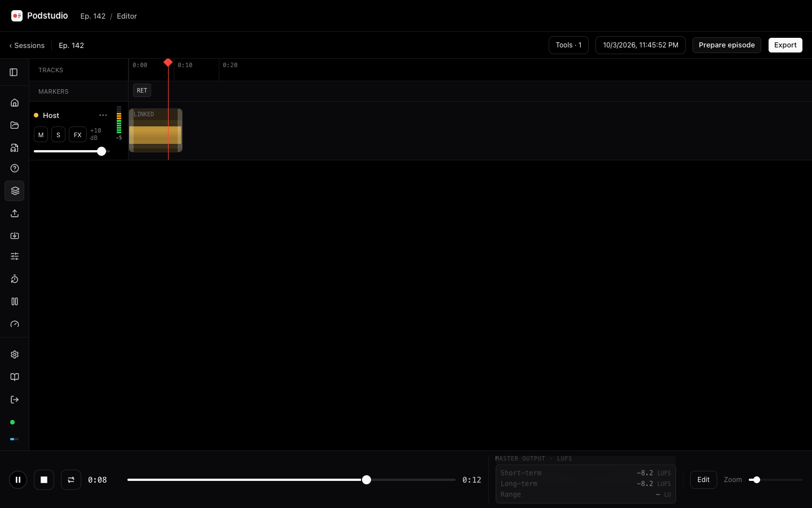The image size is (812, 508).
Task: Click the playback progress slider handle
Action: click(x=367, y=480)
